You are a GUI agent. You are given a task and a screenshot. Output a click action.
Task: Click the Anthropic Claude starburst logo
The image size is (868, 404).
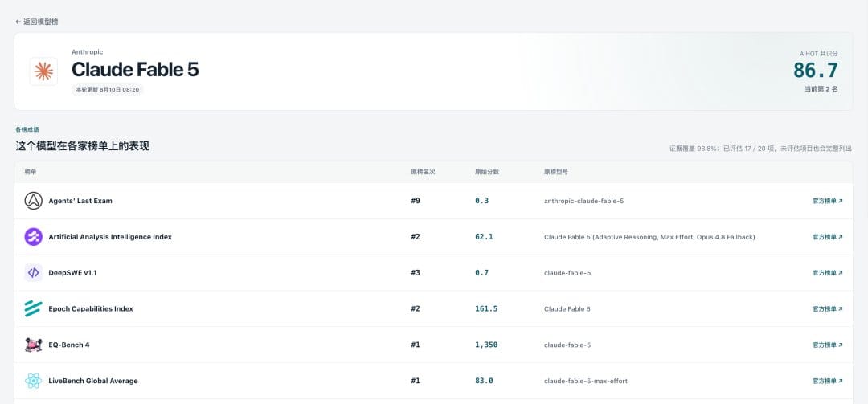coord(43,71)
